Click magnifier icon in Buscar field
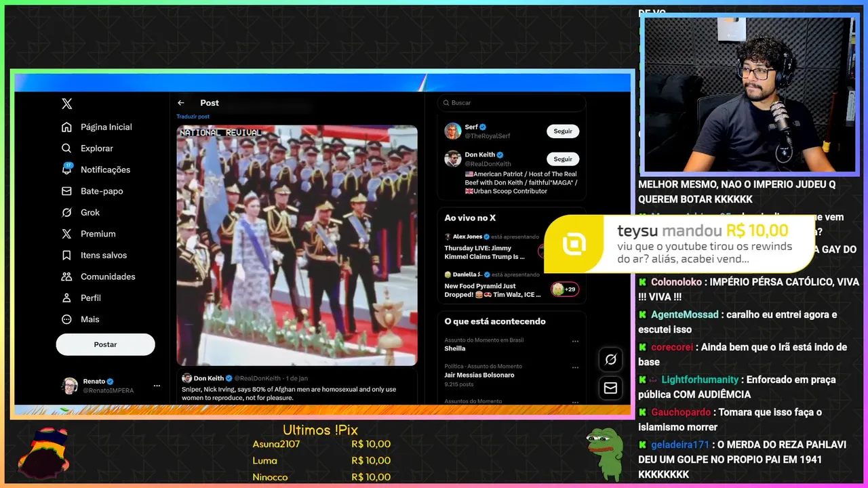868x488 pixels. coord(446,103)
